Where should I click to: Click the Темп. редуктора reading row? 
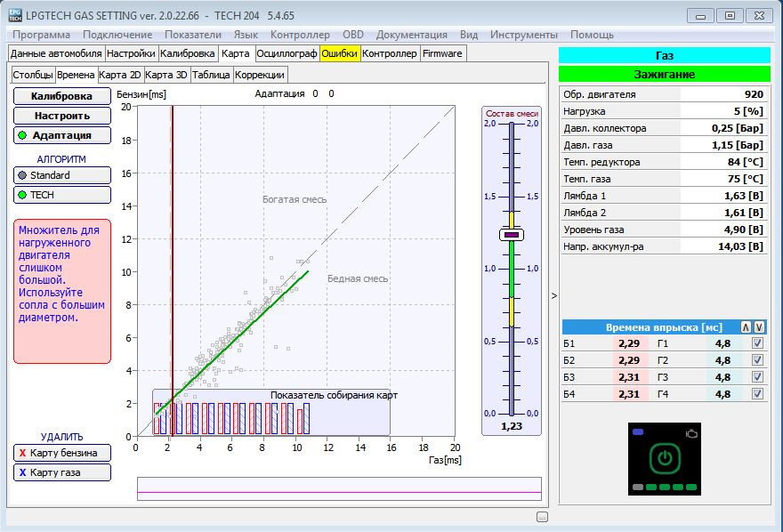coord(663,162)
